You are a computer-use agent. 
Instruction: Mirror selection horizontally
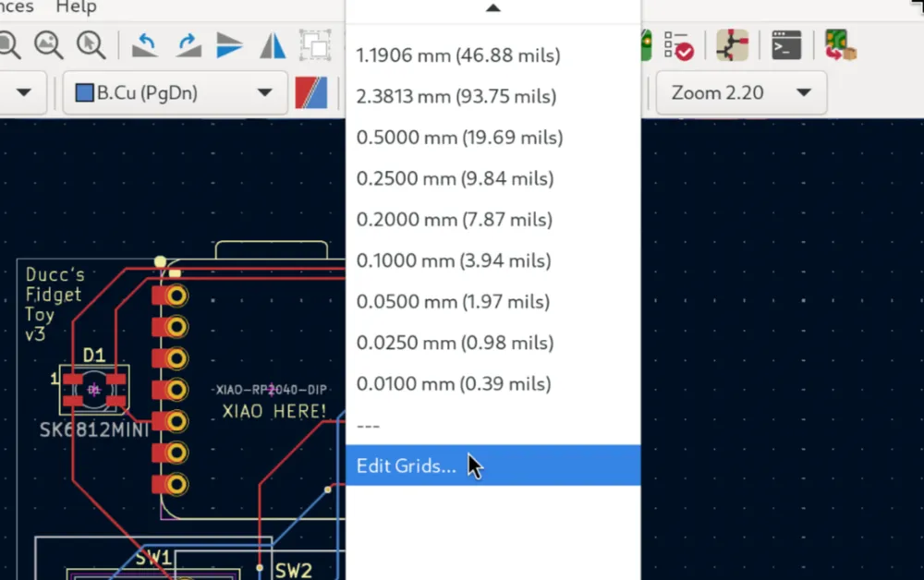pyautogui.click(x=273, y=44)
